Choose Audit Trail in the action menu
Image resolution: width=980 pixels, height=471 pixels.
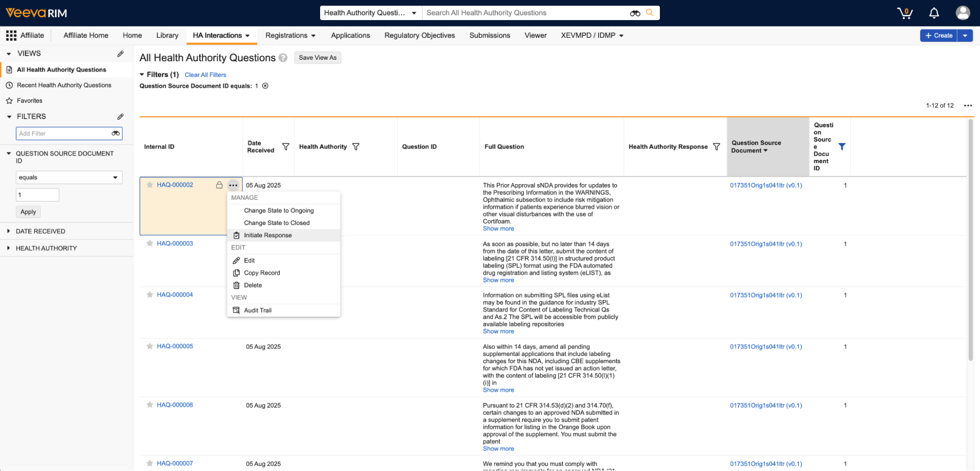(257, 310)
